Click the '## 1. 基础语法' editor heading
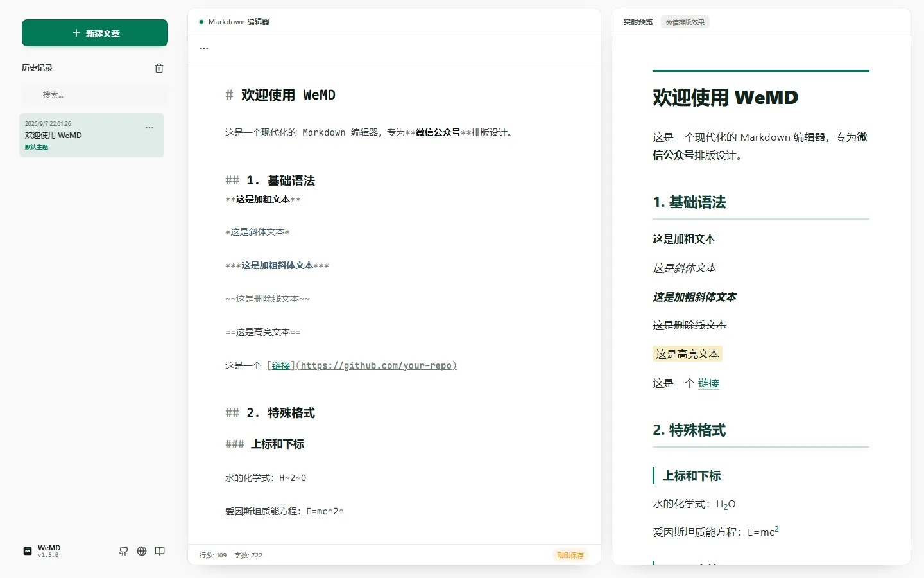 (x=270, y=180)
